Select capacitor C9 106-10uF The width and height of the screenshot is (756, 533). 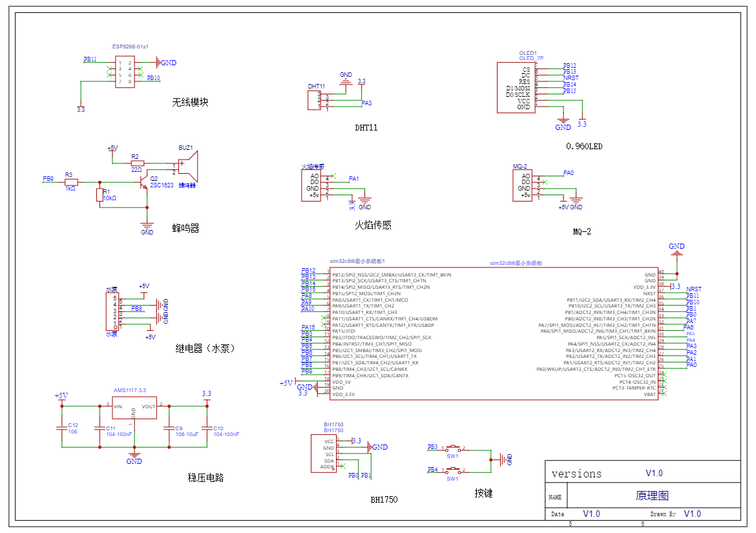click(x=169, y=428)
